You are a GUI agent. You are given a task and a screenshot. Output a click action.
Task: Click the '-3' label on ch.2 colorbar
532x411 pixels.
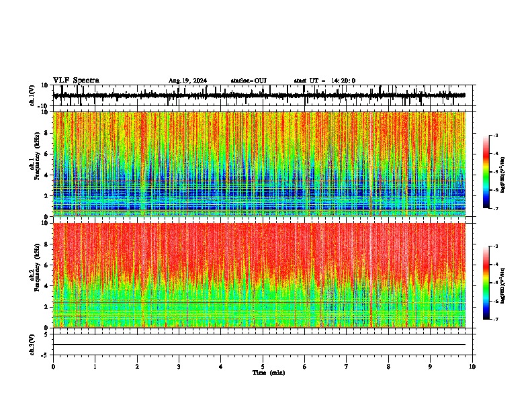click(x=496, y=246)
